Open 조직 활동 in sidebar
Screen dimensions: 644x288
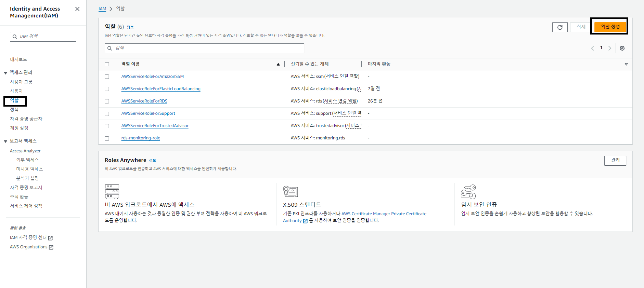click(19, 197)
